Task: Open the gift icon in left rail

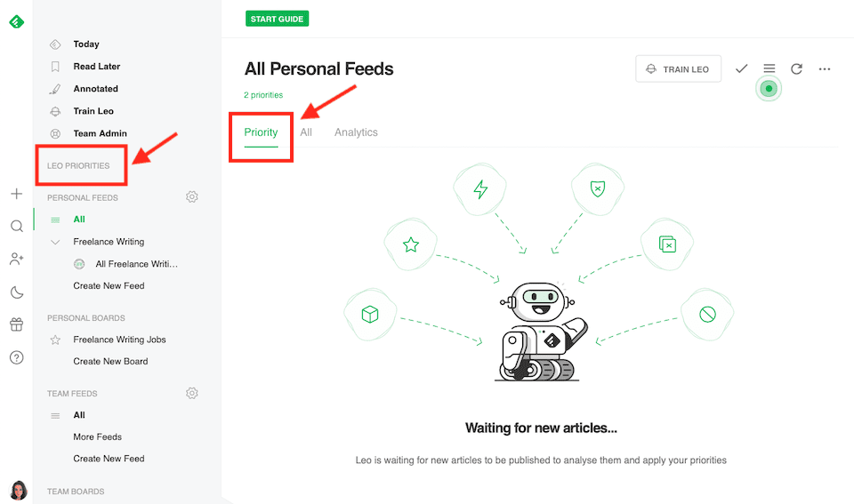Action: 16,324
